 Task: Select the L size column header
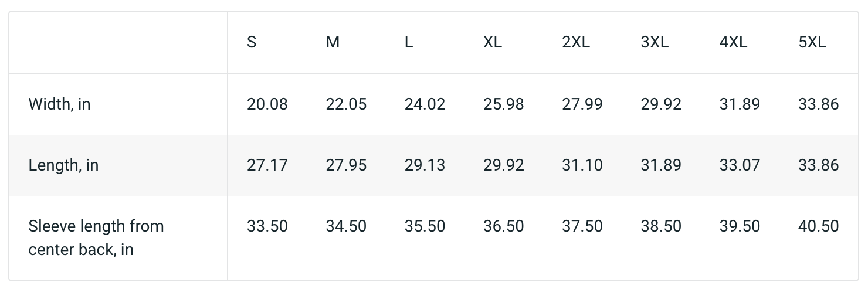pos(409,42)
